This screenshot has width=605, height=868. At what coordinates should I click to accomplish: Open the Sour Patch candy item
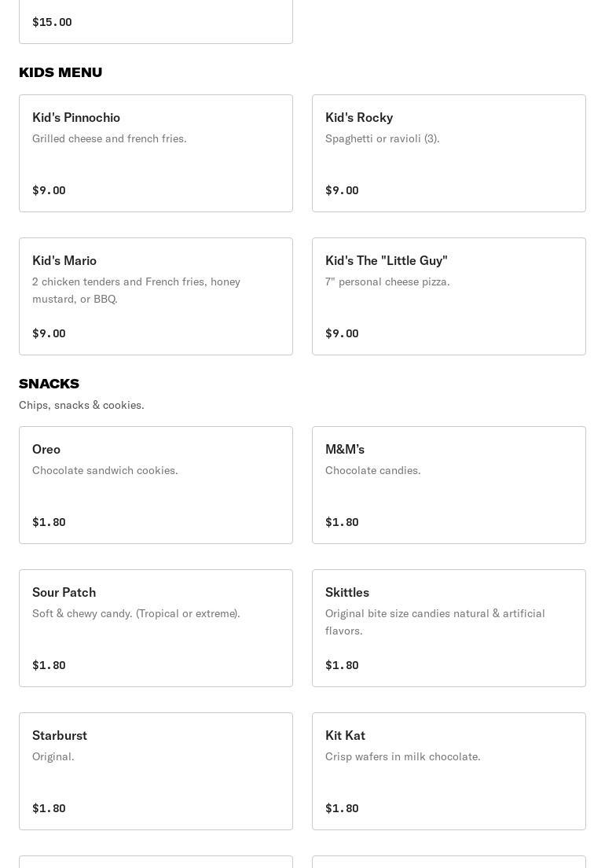click(156, 628)
